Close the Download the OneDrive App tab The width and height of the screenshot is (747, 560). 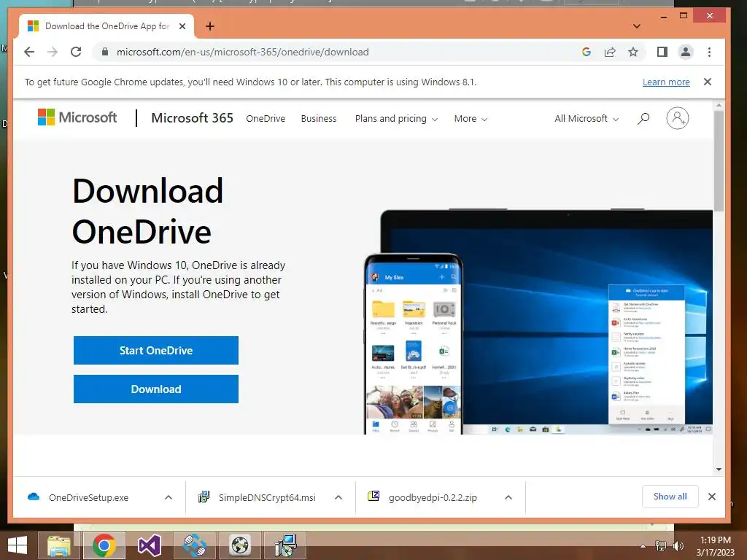(x=182, y=26)
